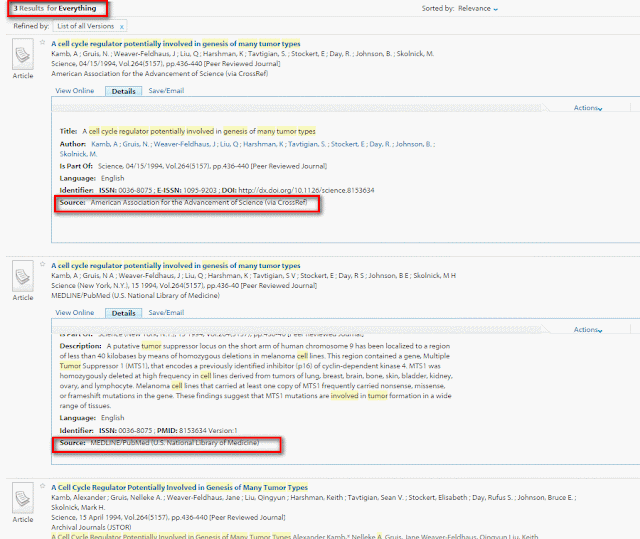This screenshot has height=539, width=640.
Task: Click 'Language: English' in first result details
Action: pos(92,178)
